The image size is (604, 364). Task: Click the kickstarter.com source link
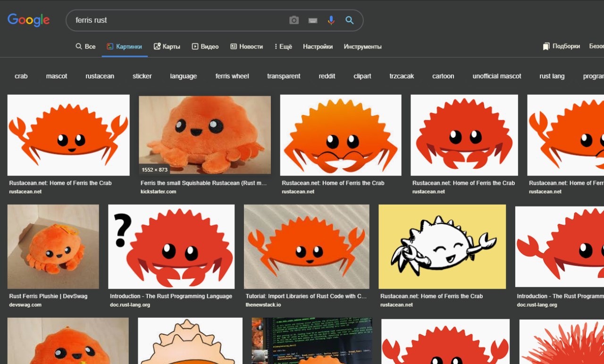158,191
